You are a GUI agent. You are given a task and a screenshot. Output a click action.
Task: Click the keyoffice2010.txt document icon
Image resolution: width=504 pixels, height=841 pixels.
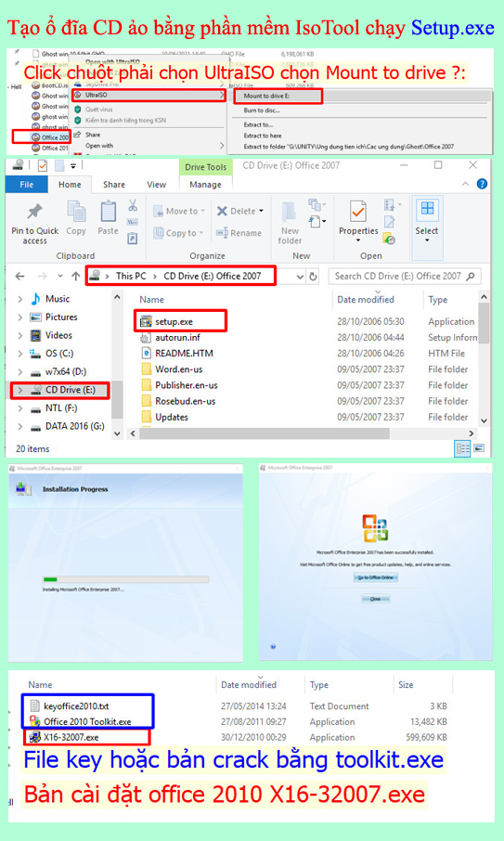click(35, 705)
